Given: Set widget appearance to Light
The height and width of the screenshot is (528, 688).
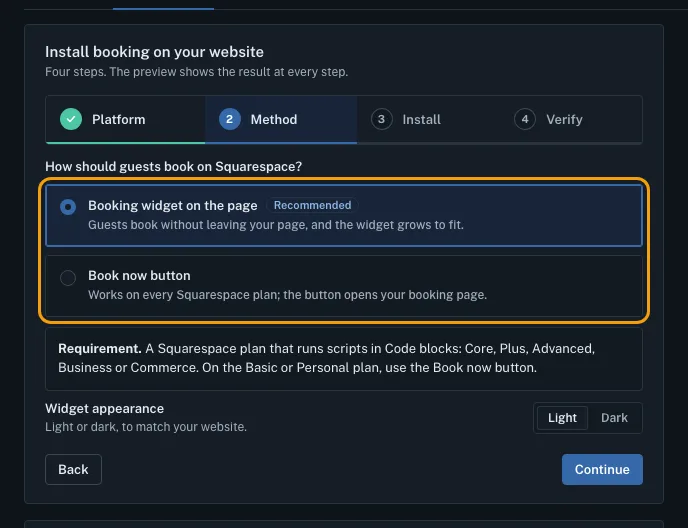Looking at the screenshot, I should click(x=562, y=418).
